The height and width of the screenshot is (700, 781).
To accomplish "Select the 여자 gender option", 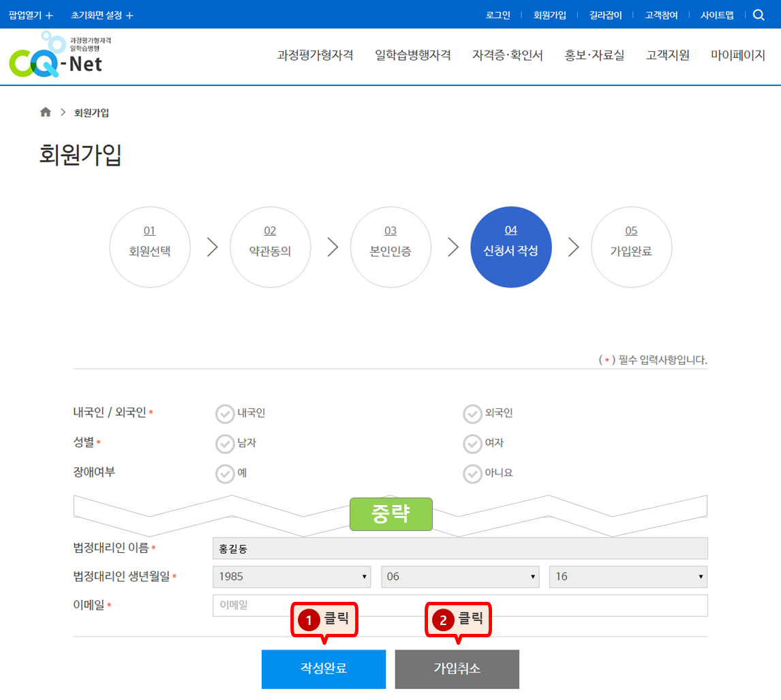I will click(x=472, y=444).
